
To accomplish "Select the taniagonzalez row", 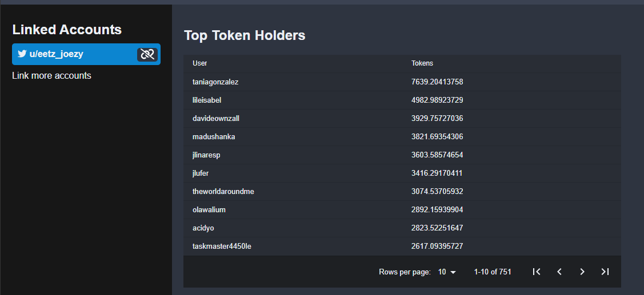I will click(x=402, y=82).
